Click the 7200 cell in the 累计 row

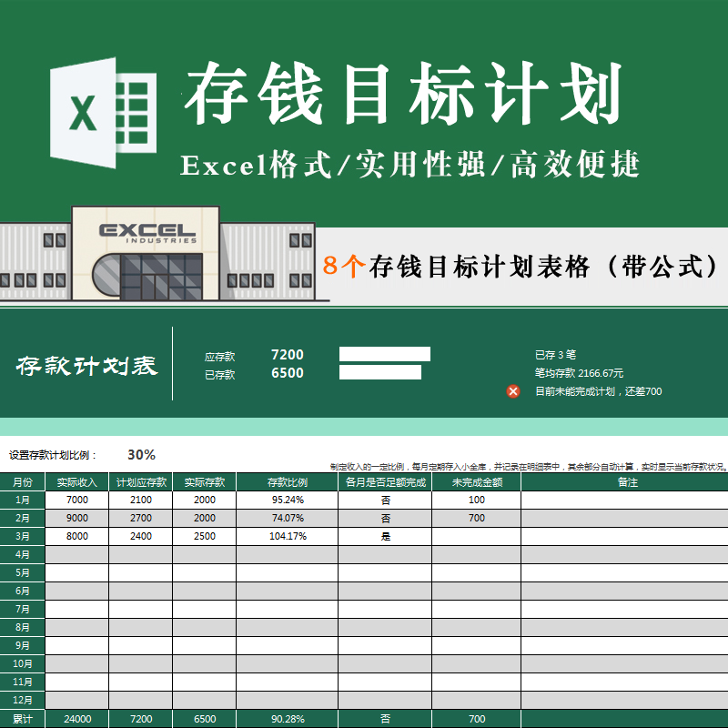click(141, 719)
